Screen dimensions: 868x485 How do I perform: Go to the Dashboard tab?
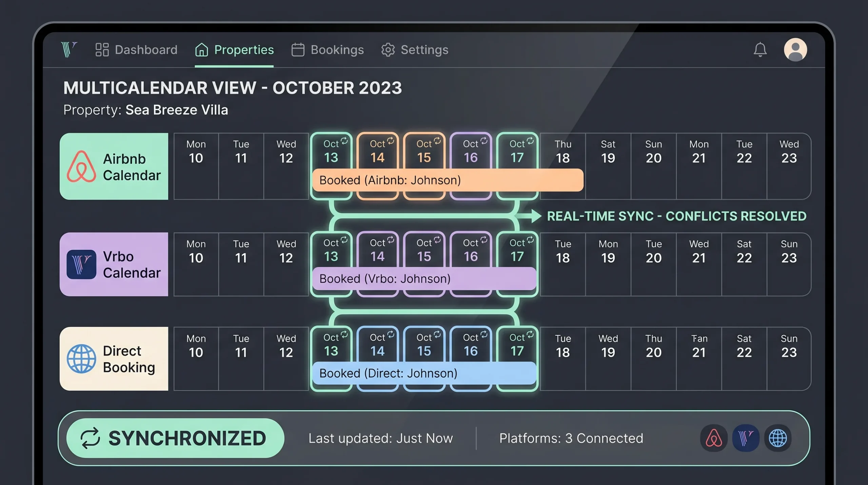tap(136, 50)
